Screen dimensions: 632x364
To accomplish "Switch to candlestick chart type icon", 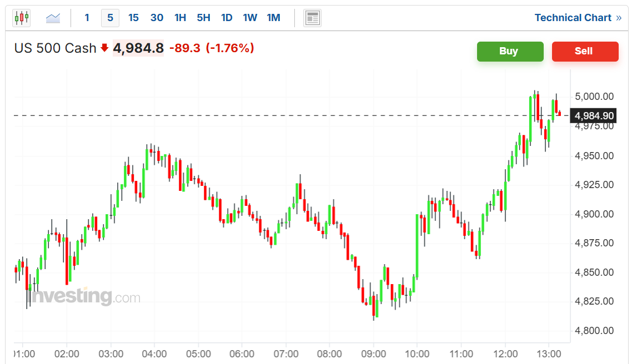I will 21,18.
